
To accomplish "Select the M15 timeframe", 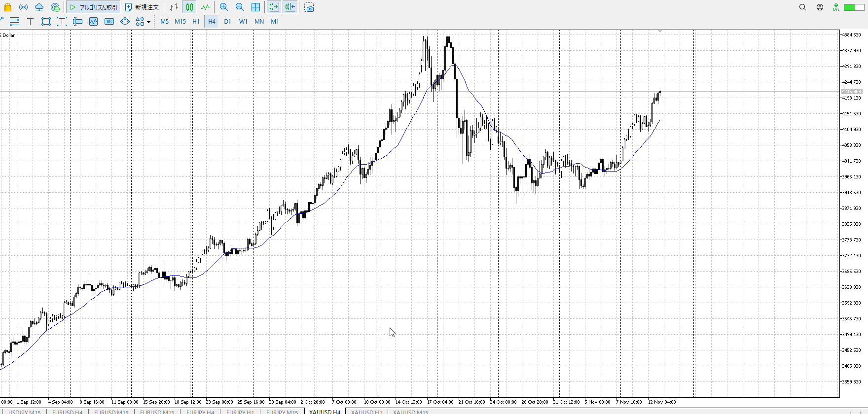I will point(180,21).
